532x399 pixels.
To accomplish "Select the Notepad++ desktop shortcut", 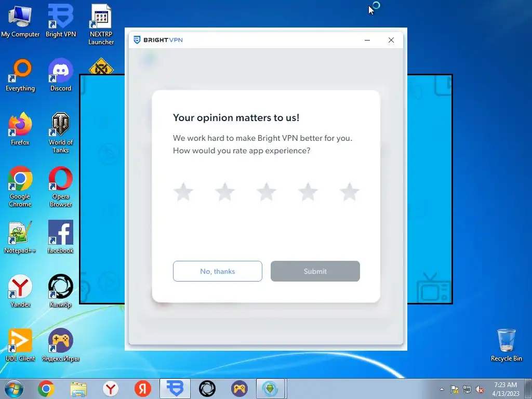I will click(20, 237).
